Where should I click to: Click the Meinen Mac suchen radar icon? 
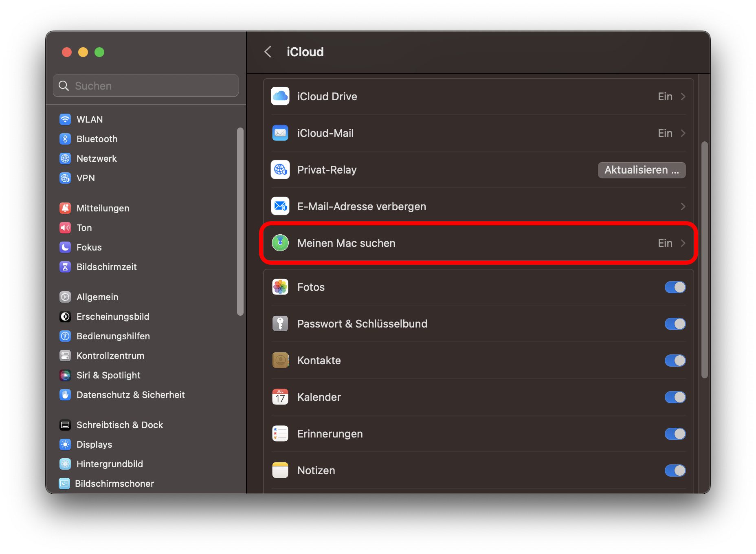click(x=280, y=243)
